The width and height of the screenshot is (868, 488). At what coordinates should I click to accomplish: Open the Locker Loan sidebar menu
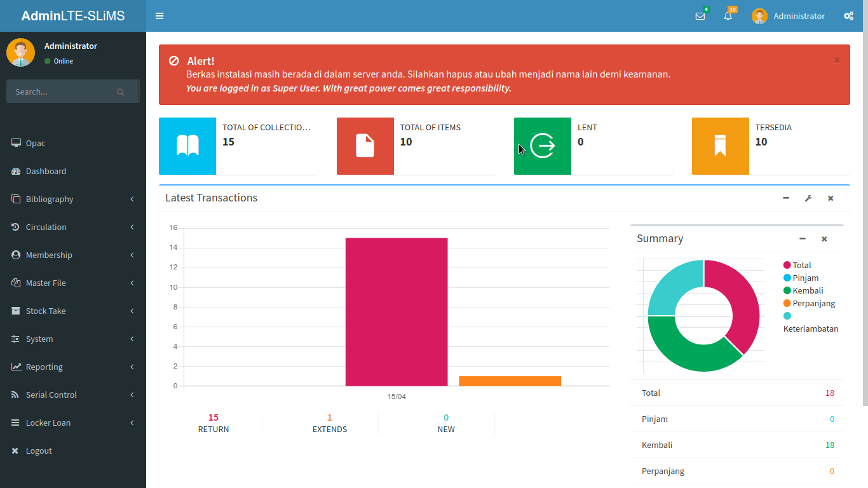pos(73,423)
